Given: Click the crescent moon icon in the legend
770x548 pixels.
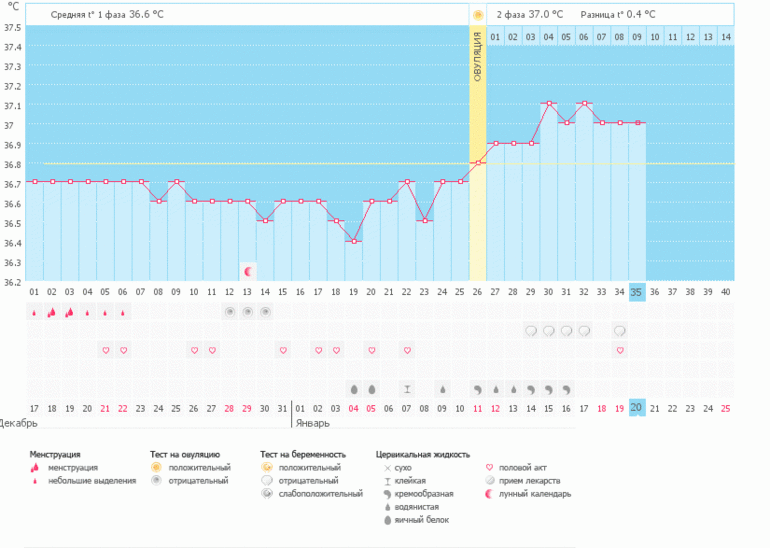Looking at the screenshot, I should coord(489,494).
